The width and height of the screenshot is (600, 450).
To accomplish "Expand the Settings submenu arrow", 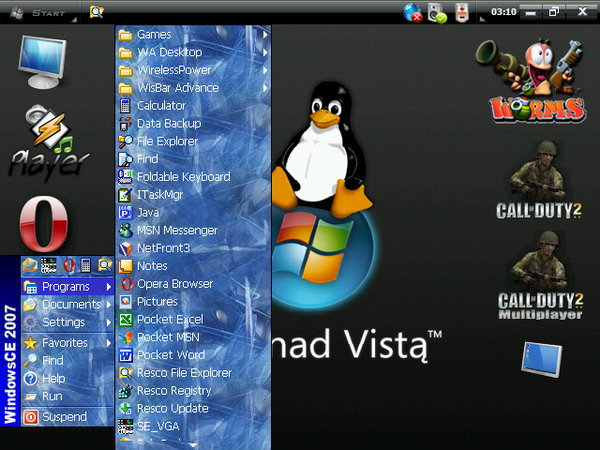I will [x=109, y=323].
